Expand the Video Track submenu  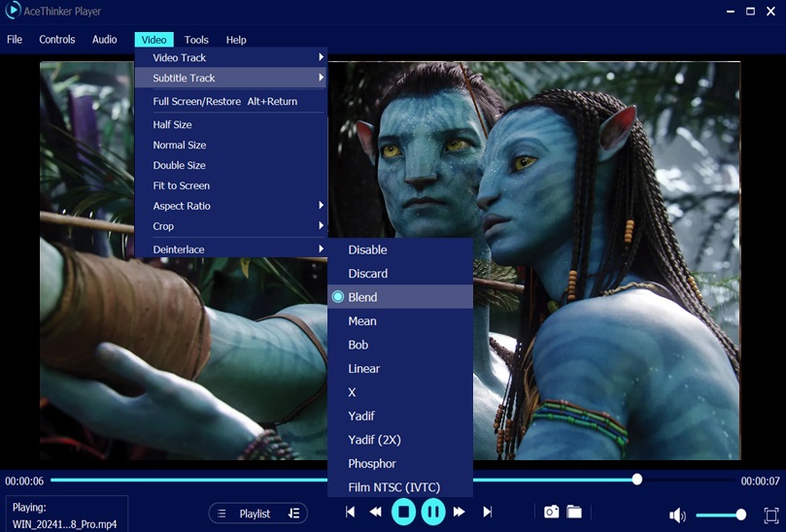click(x=231, y=57)
